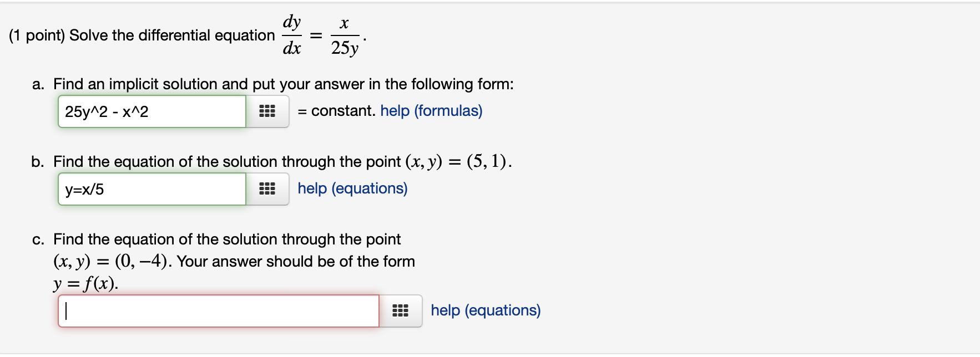Open help (equations) for part c
The image size is (980, 357).
(486, 310)
